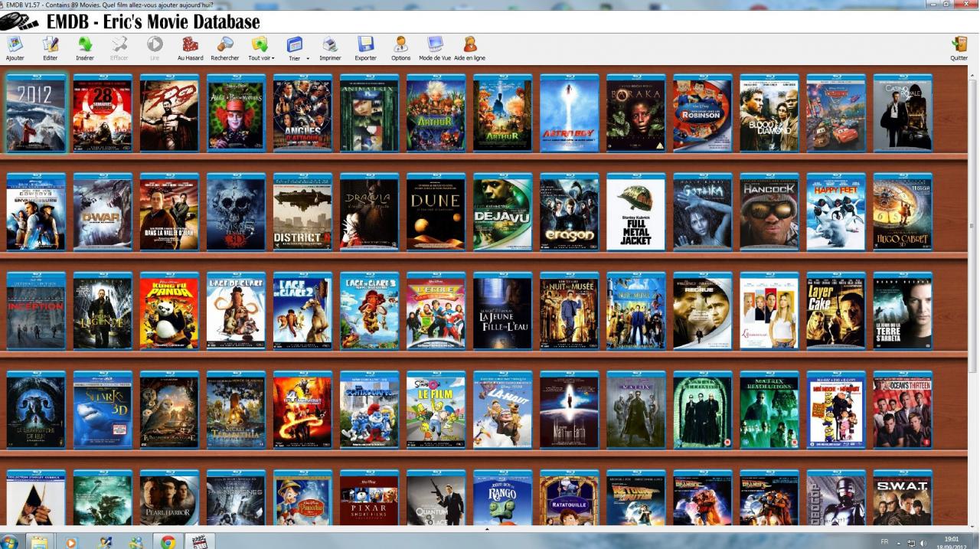Select the Hancock movie cover
The width and height of the screenshot is (980, 549).
click(x=769, y=212)
